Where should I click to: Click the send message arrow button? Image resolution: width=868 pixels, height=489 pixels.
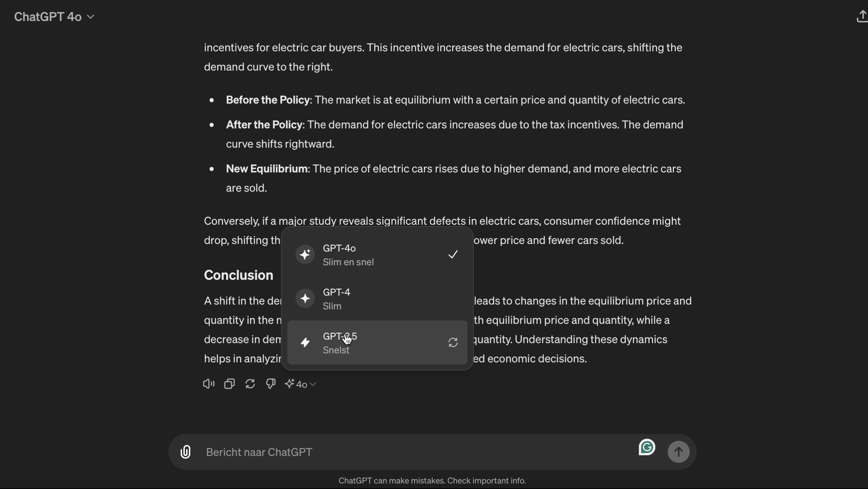(678, 452)
